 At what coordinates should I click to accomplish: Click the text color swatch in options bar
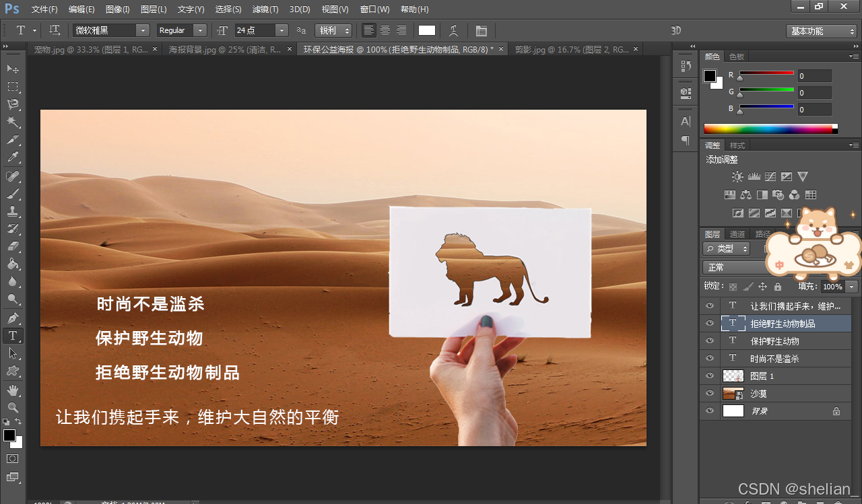(x=427, y=30)
